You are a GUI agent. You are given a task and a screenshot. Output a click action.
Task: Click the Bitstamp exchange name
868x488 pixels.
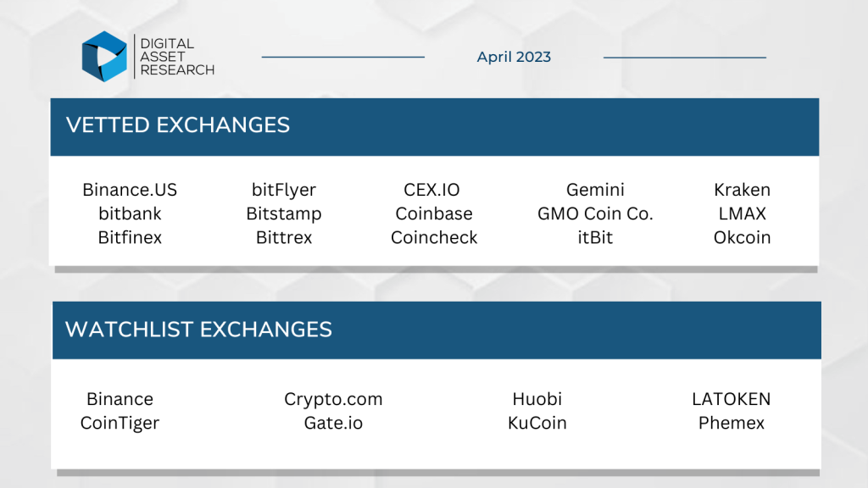click(283, 214)
